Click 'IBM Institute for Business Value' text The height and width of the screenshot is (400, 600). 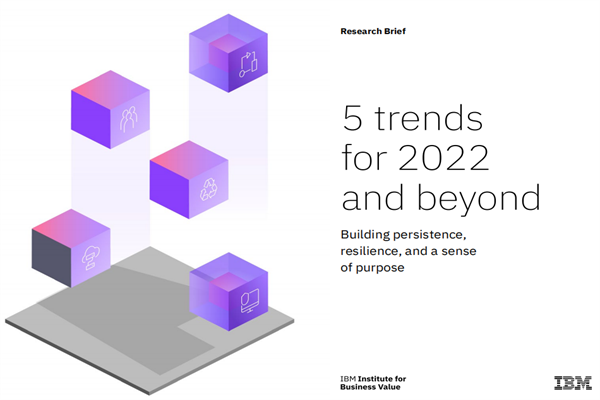point(373,383)
